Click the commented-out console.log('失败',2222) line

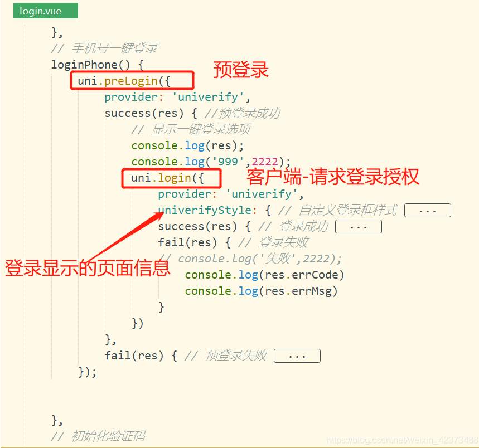pos(250,259)
